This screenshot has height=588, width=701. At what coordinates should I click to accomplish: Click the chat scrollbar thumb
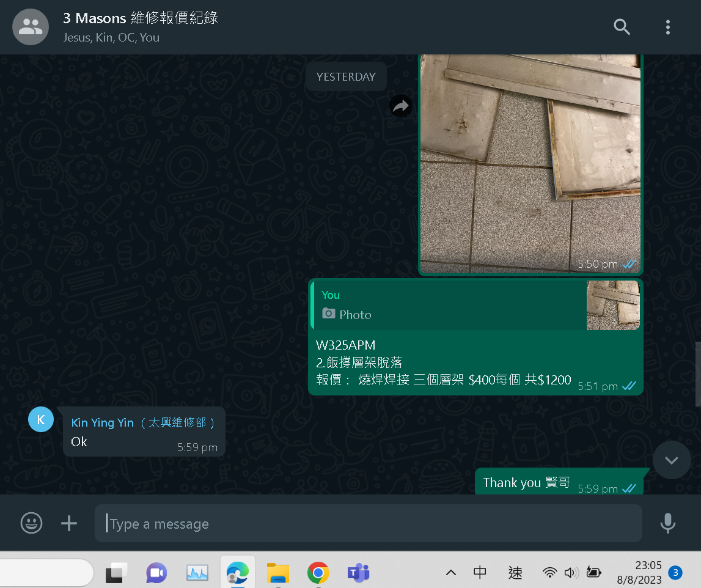698,374
